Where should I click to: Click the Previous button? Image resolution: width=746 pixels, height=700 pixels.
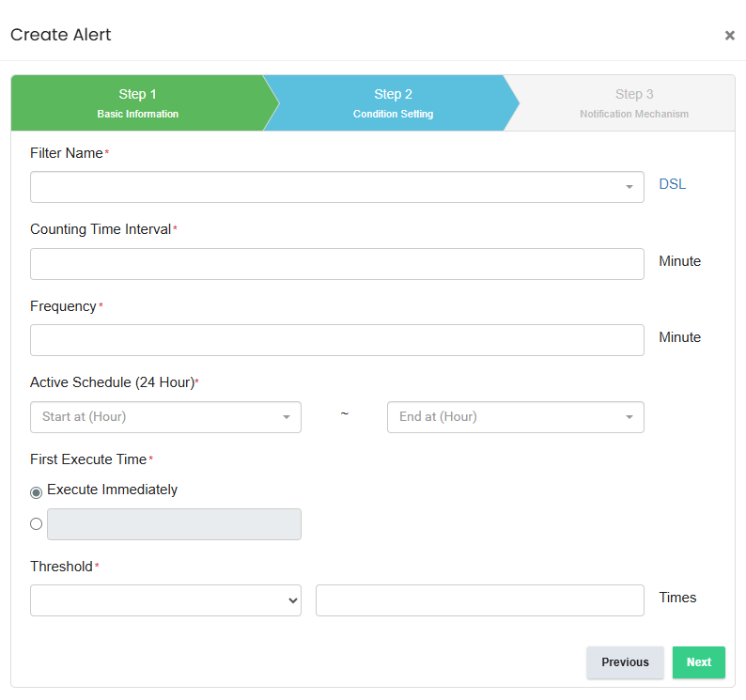625,661
